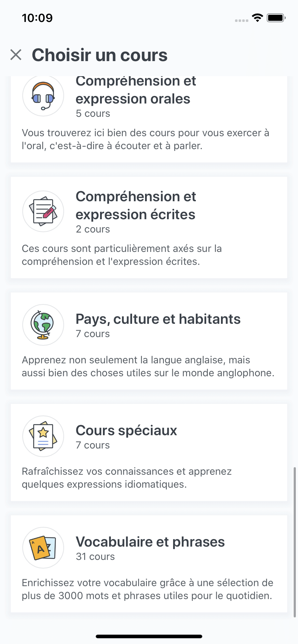The width and height of the screenshot is (298, 644).
Task: Open Compréhension et expression orales category
Action: pos(149,119)
